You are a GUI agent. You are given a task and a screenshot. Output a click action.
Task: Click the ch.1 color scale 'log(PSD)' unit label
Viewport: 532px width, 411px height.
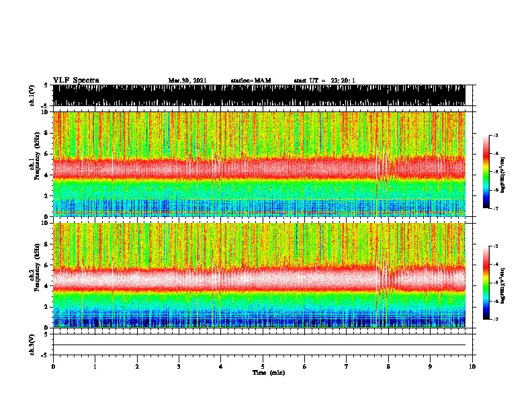click(x=503, y=175)
